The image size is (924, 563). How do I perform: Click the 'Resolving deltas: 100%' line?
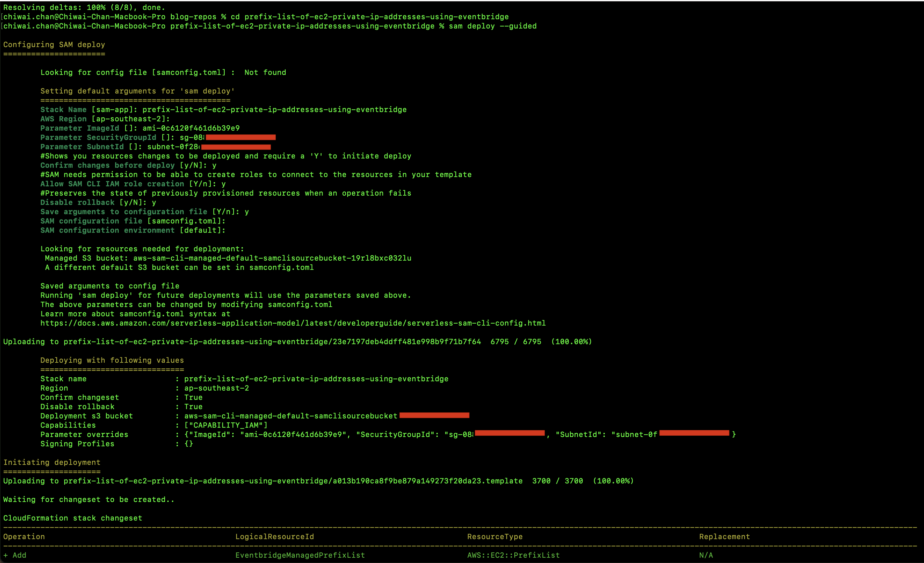click(x=84, y=8)
